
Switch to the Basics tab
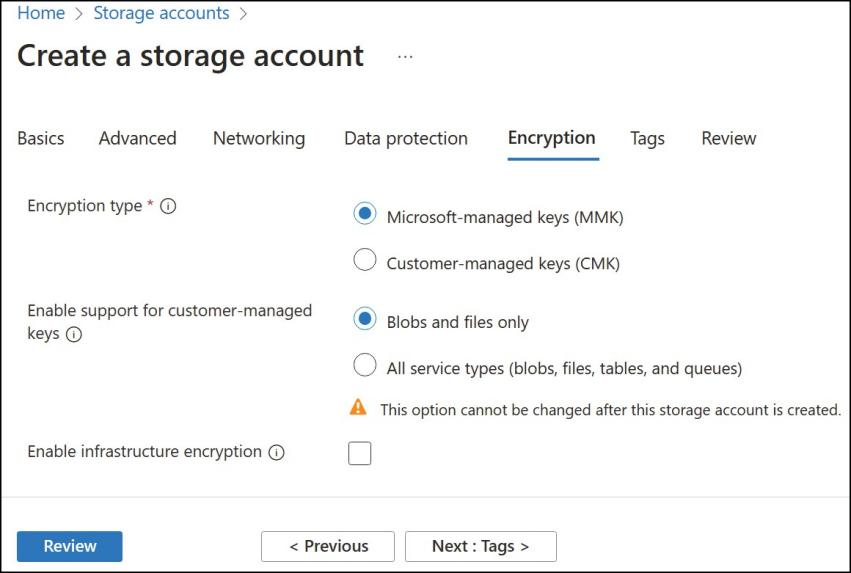click(x=41, y=138)
